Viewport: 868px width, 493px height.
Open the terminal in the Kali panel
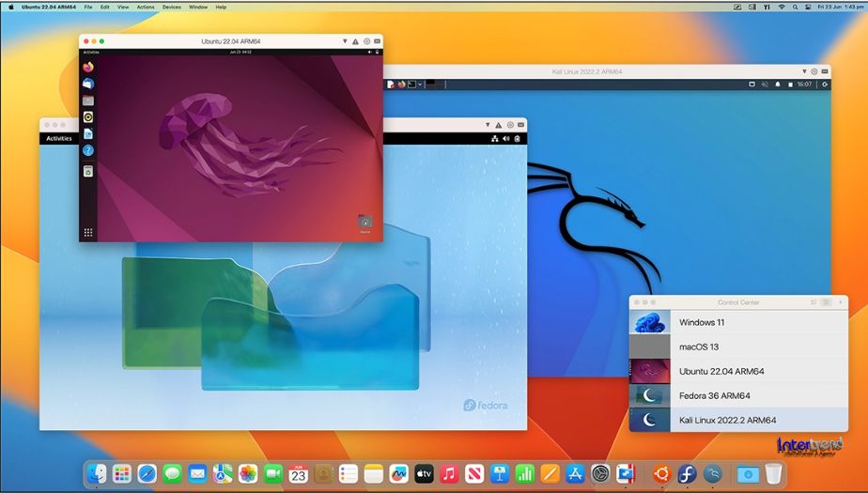[x=411, y=85]
